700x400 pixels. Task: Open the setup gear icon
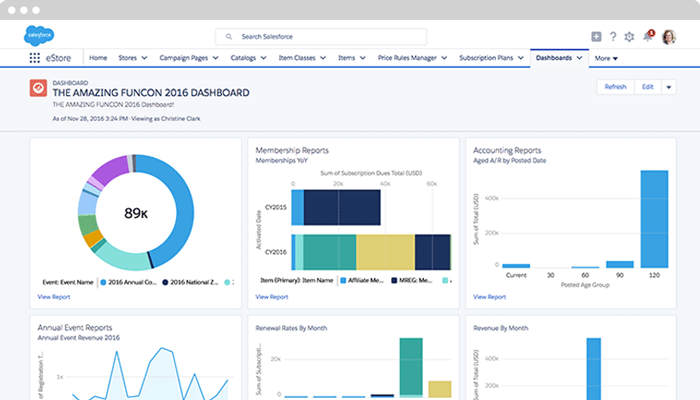pyautogui.click(x=629, y=37)
